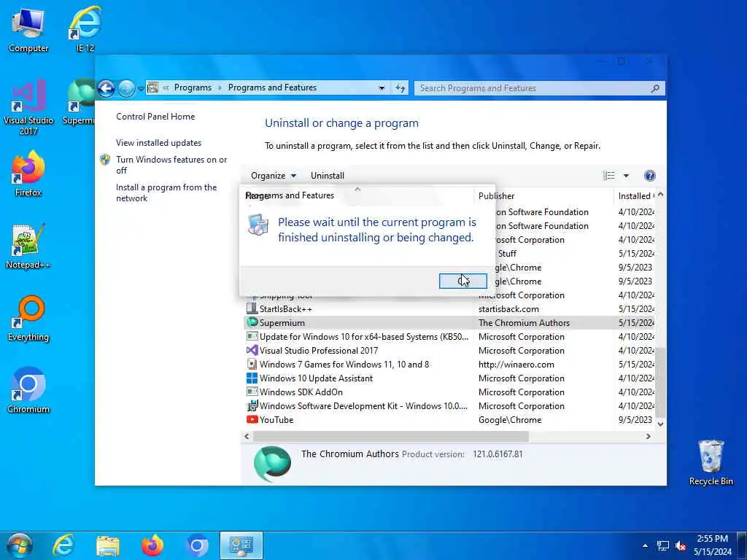747x560 pixels.
Task: Click the taskbar clock and date
Action: 713,545
